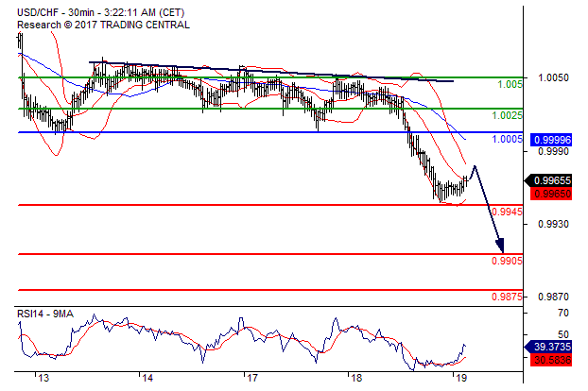
Task: Click the 0.9990 price axis value
Action: coord(553,152)
